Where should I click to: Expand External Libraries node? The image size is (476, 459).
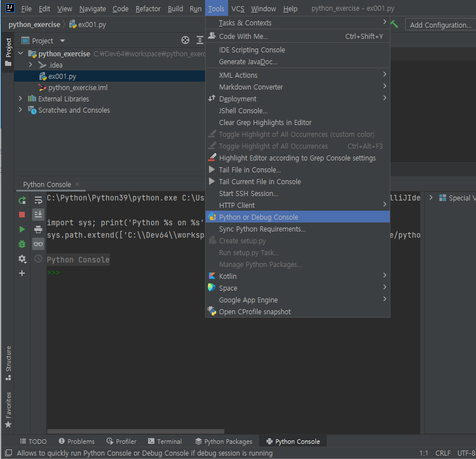[x=20, y=99]
